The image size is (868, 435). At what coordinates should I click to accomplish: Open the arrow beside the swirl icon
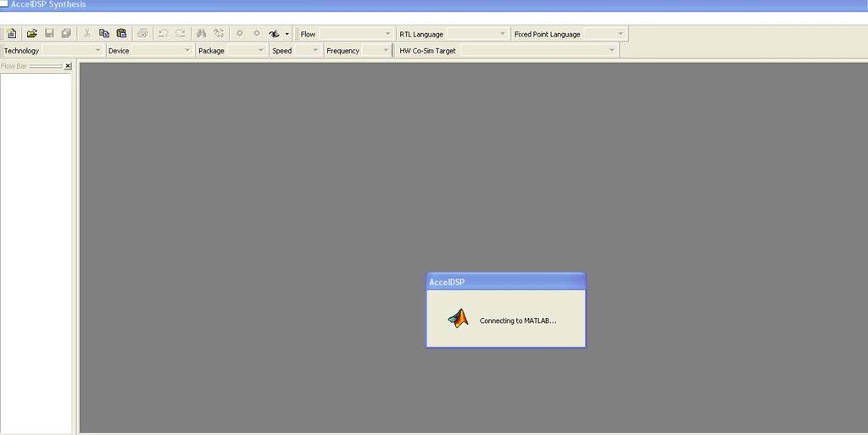(x=287, y=34)
